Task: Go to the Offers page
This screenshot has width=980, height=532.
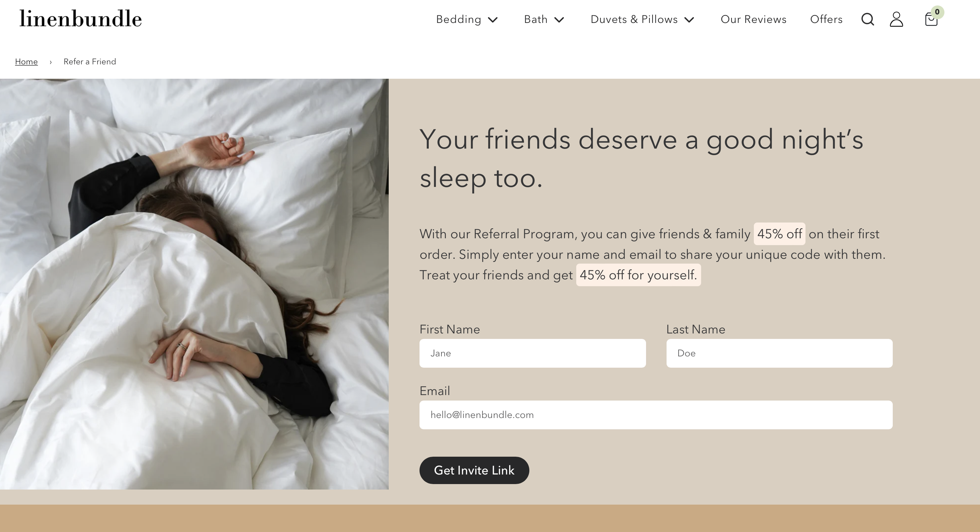Action: (x=826, y=20)
